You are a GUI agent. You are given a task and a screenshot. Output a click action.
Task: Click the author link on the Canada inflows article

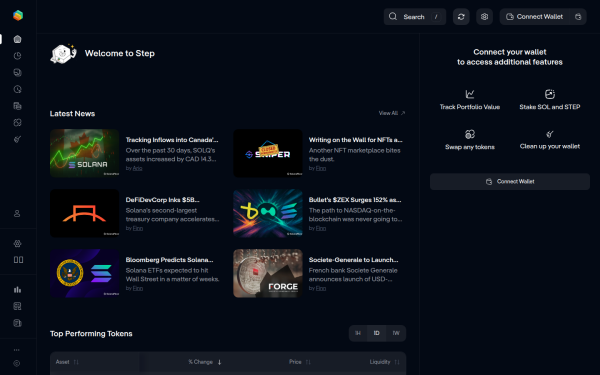[137, 168]
